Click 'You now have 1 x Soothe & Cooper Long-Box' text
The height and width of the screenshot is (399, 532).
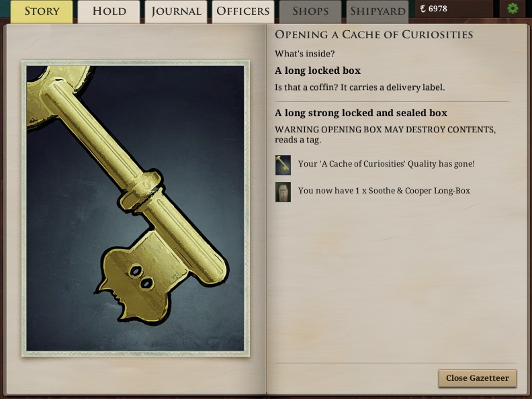(x=384, y=191)
